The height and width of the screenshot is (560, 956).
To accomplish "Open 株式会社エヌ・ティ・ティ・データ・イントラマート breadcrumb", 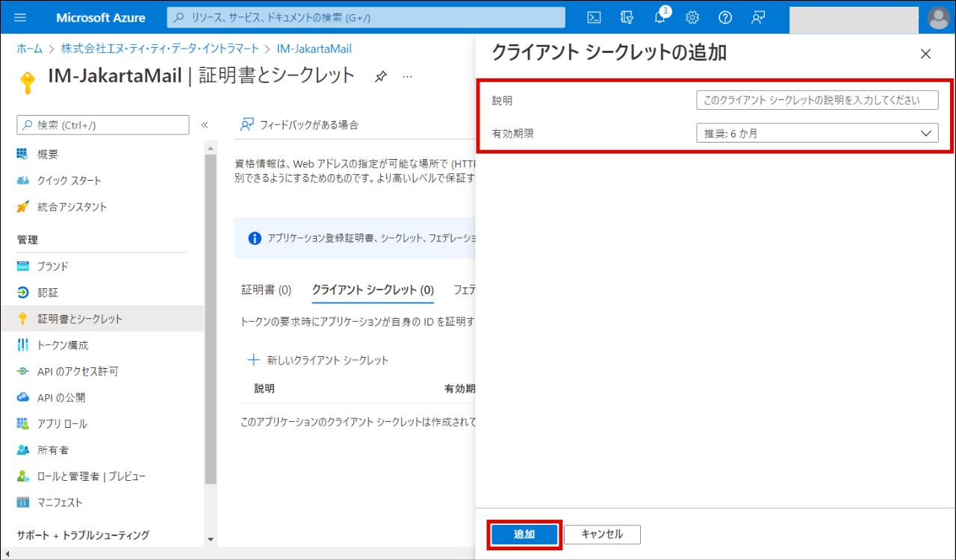I will [x=160, y=49].
